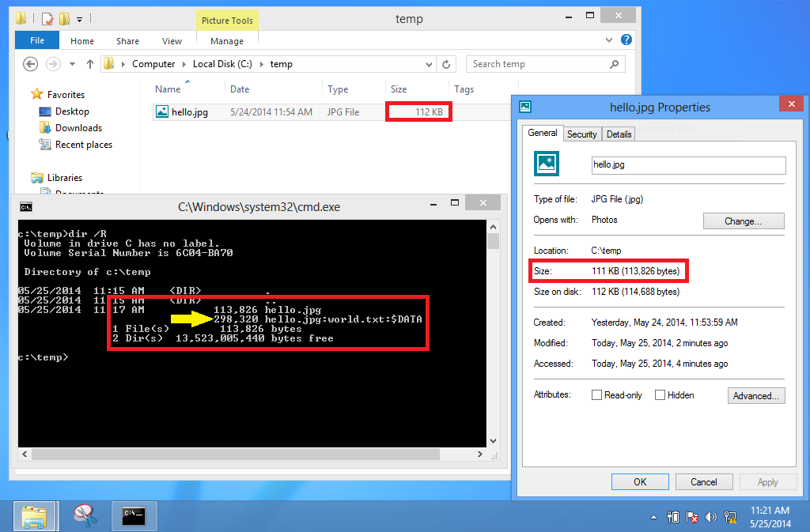Click the temp breadcrumb in address bar
This screenshot has width=810, height=532.
282,64
